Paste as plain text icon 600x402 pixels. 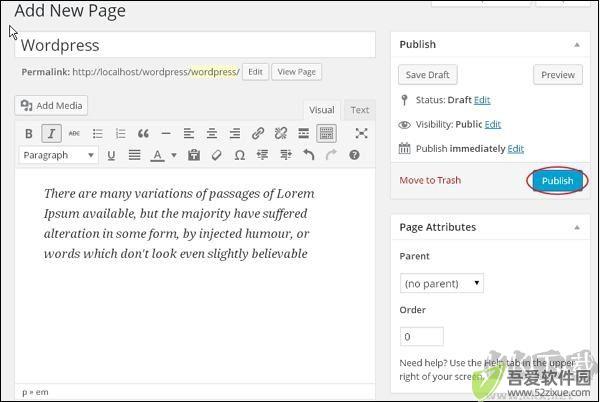pos(194,155)
